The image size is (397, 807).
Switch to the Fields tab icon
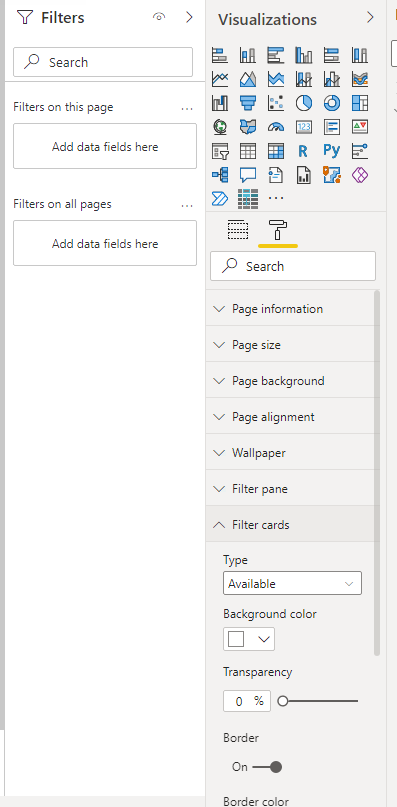(237, 230)
